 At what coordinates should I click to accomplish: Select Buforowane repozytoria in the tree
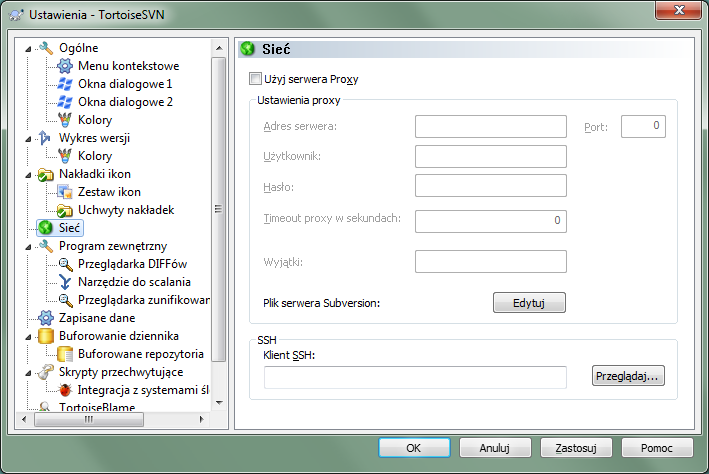tap(141, 354)
